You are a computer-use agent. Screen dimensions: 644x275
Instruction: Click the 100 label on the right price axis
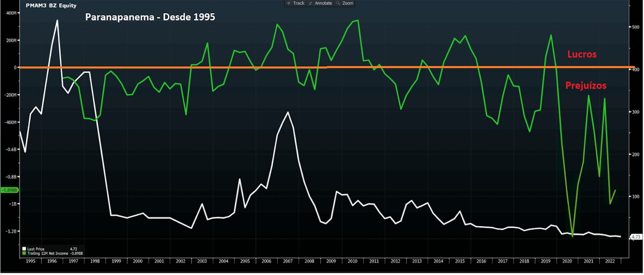click(x=635, y=196)
